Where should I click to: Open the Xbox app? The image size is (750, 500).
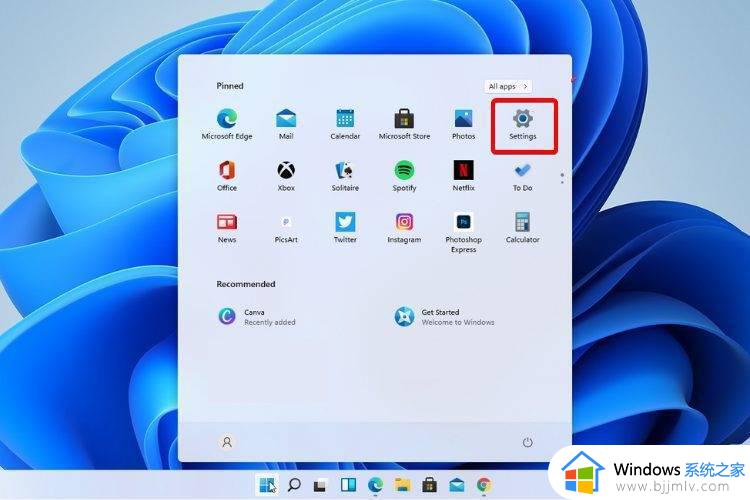[286, 176]
